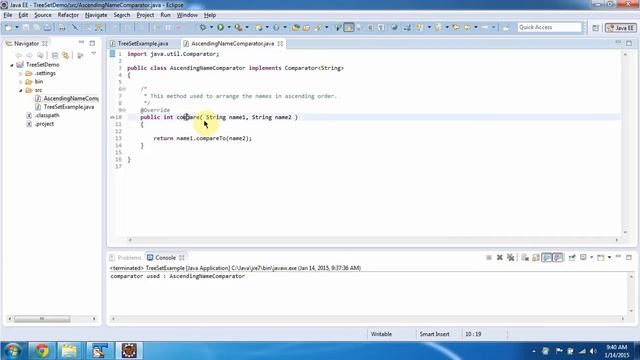
Task: Select the .classpath file in Navigator
Action: [x=47, y=116]
